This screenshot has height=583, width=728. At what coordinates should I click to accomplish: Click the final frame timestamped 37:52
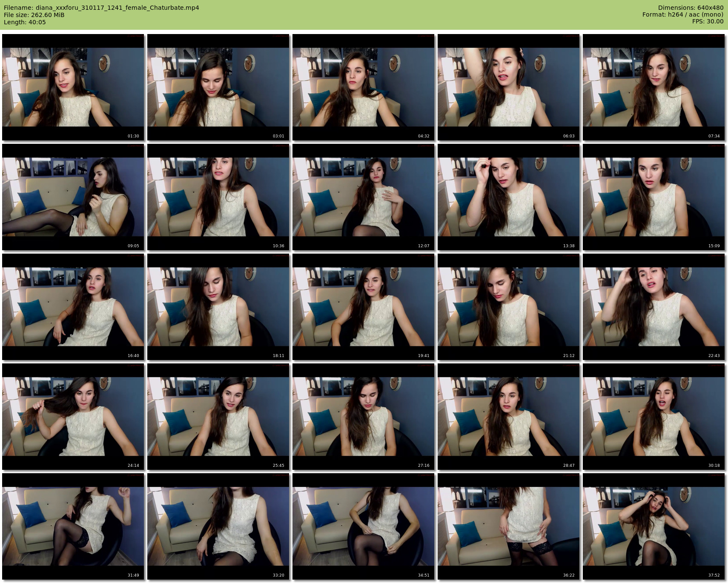point(654,526)
